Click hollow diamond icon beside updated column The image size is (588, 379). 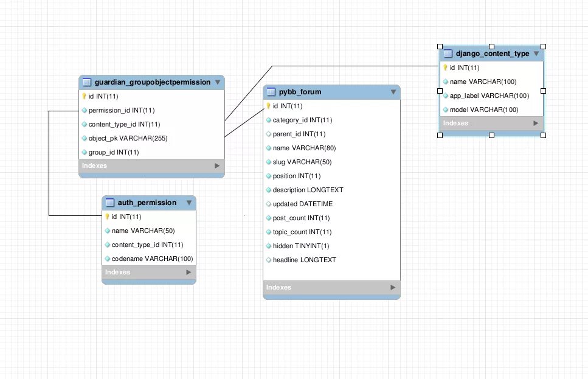point(269,204)
